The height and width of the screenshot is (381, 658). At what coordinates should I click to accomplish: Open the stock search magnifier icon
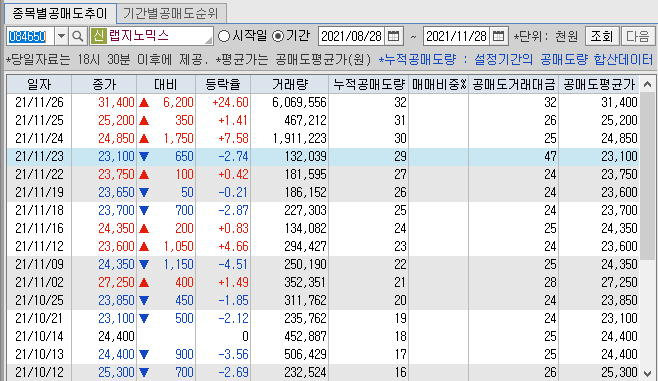click(x=78, y=36)
